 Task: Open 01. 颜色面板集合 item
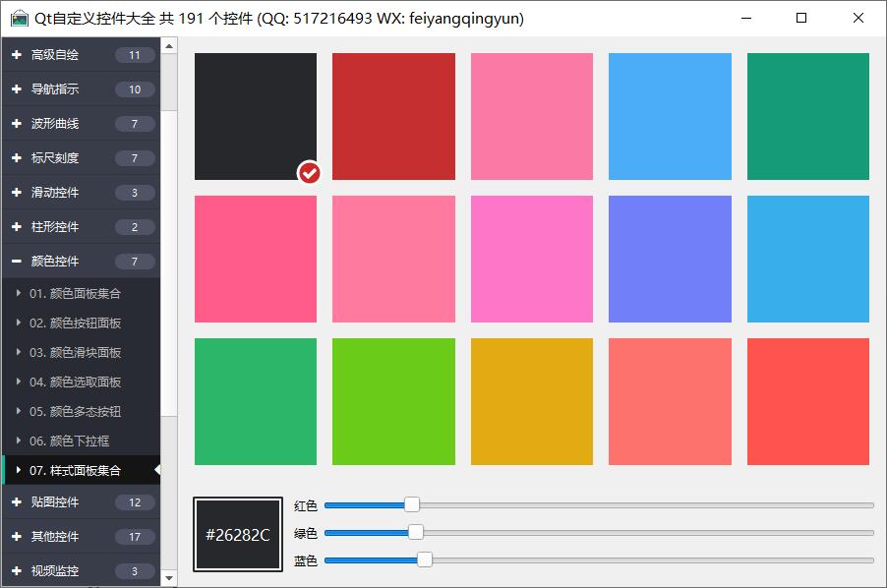point(75,293)
